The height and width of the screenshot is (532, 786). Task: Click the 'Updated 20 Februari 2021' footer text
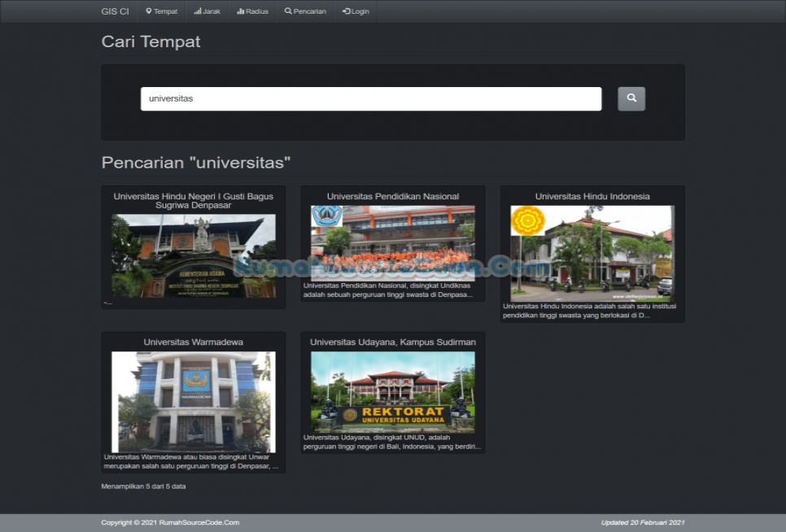[643, 522]
